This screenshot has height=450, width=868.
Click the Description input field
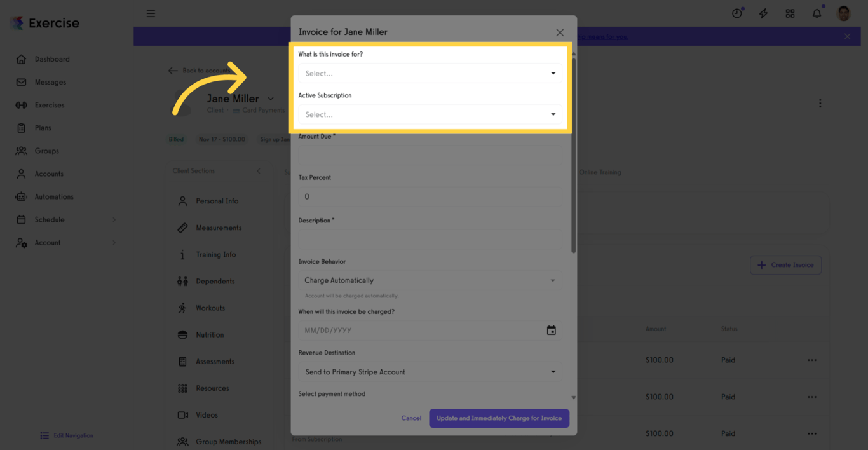430,239
